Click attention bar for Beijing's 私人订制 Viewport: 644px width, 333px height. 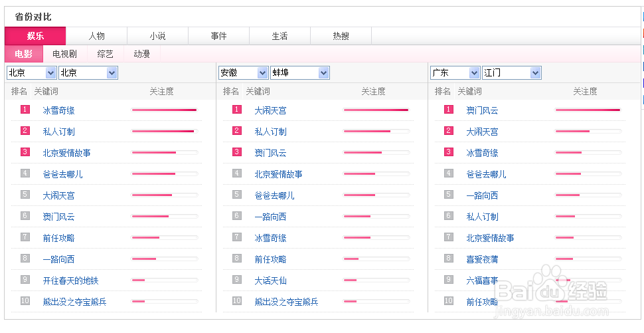pos(165,132)
